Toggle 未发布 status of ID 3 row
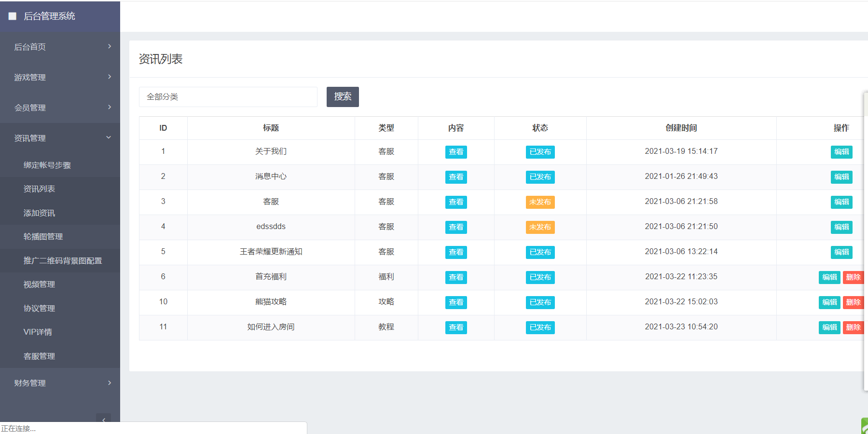868x434 pixels. coord(540,202)
